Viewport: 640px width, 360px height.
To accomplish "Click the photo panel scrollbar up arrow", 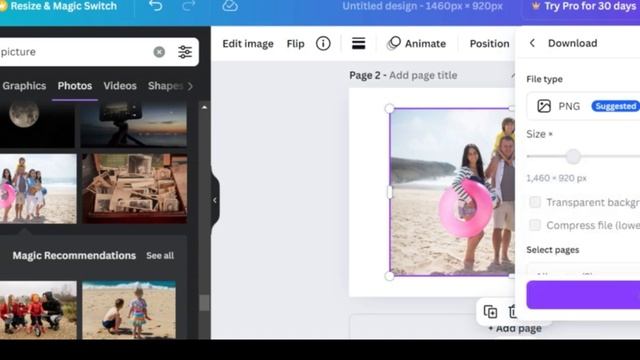I will pyautogui.click(x=204, y=107).
